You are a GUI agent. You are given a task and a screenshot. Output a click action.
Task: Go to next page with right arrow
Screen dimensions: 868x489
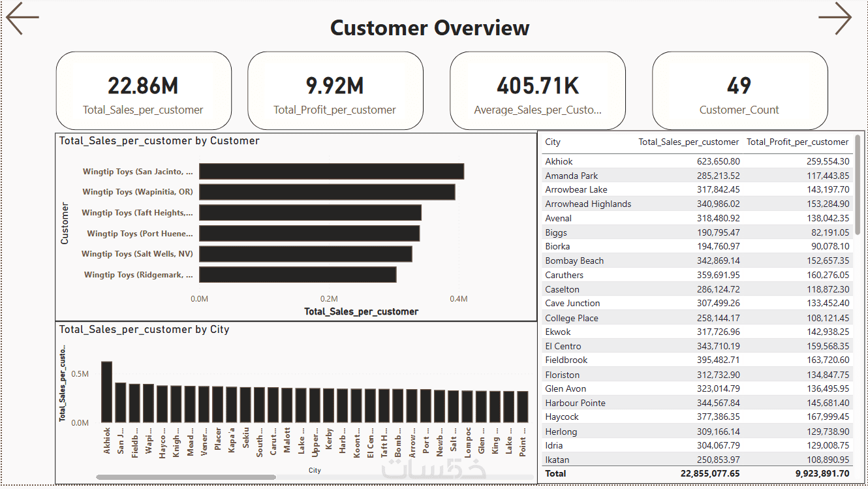[835, 18]
